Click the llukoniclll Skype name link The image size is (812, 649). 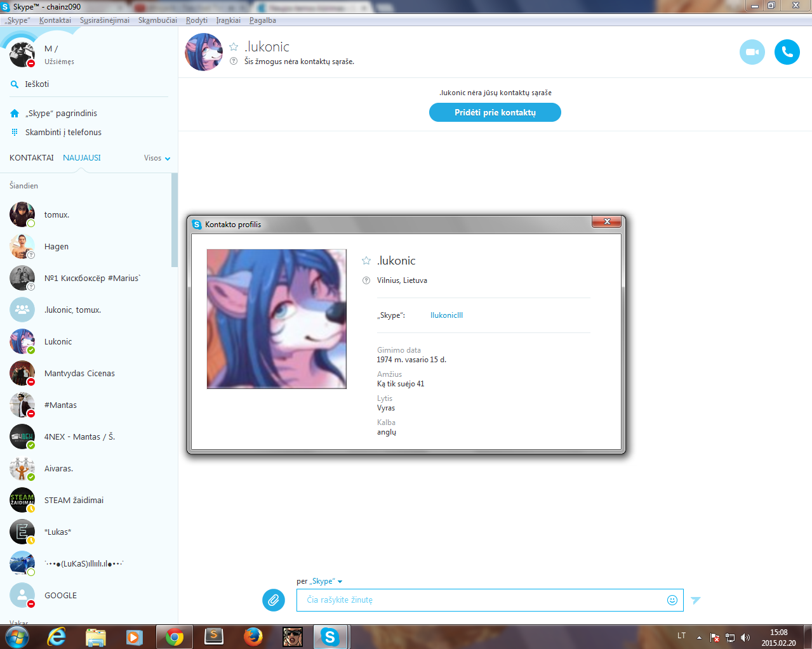tap(447, 315)
